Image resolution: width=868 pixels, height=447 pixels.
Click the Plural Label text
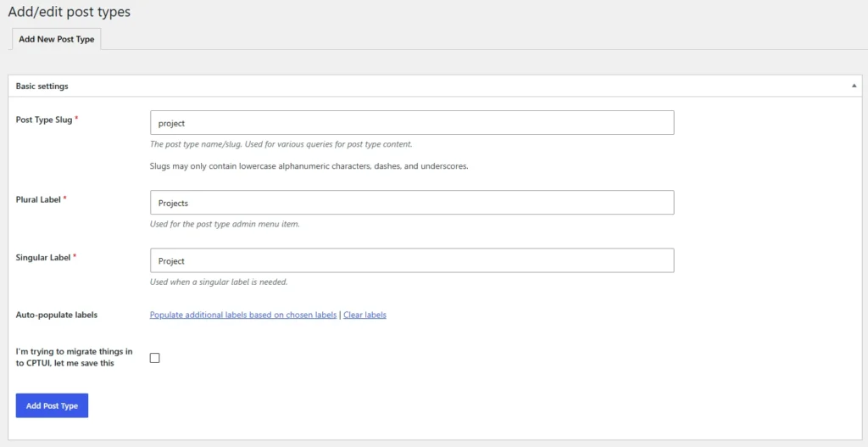point(38,199)
